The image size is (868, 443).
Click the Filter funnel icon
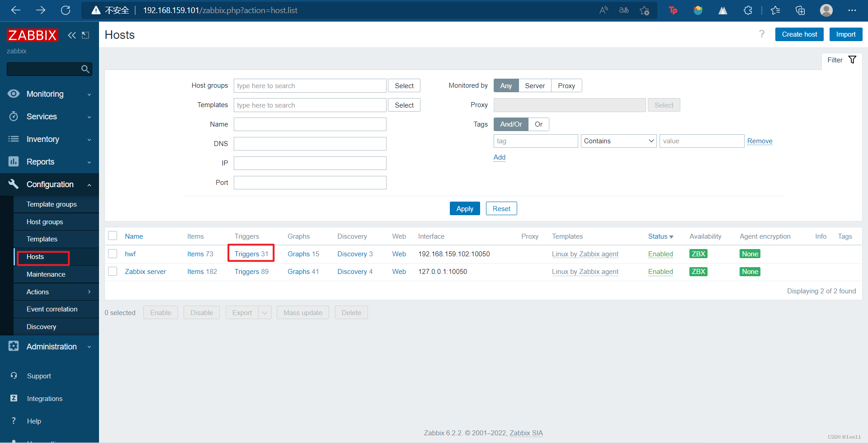coord(852,60)
